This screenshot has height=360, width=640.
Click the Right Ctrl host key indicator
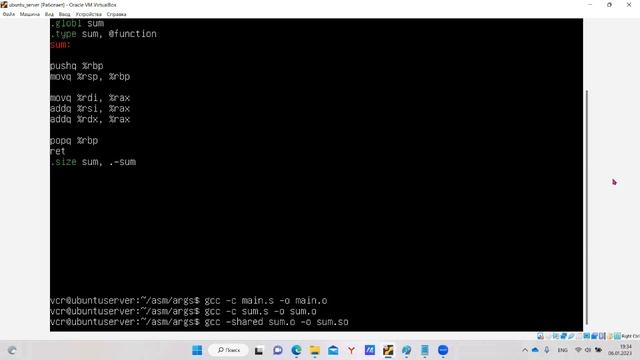pos(631,336)
